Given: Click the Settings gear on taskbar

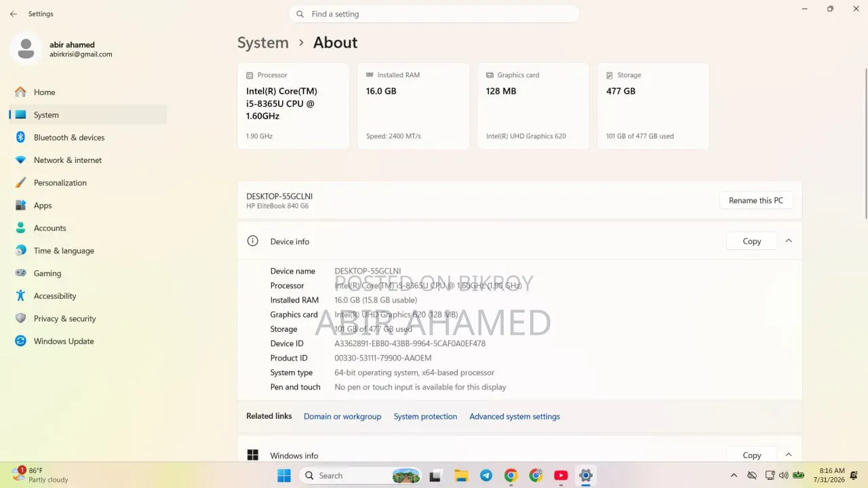Looking at the screenshot, I should [586, 475].
